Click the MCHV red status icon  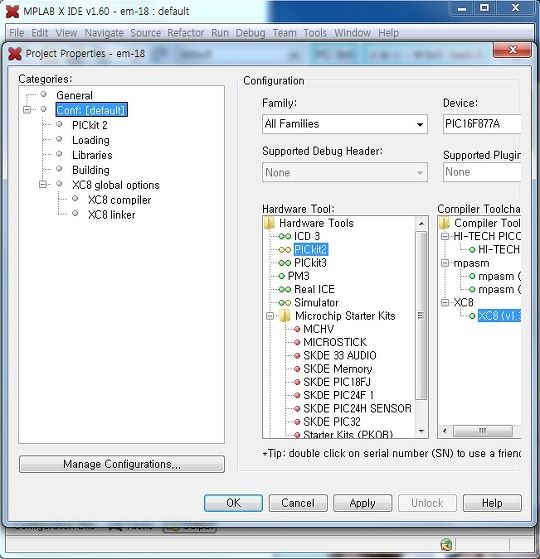click(297, 329)
